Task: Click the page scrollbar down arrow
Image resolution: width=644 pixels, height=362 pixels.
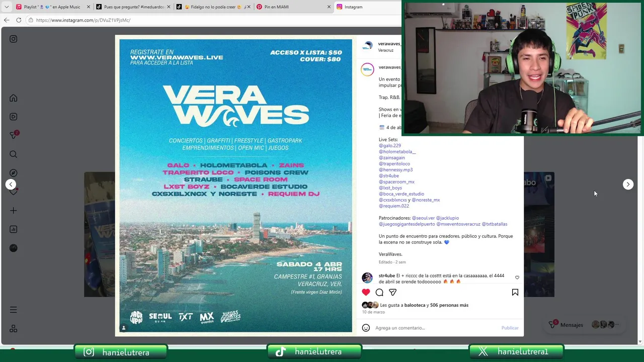Action: coord(640,342)
